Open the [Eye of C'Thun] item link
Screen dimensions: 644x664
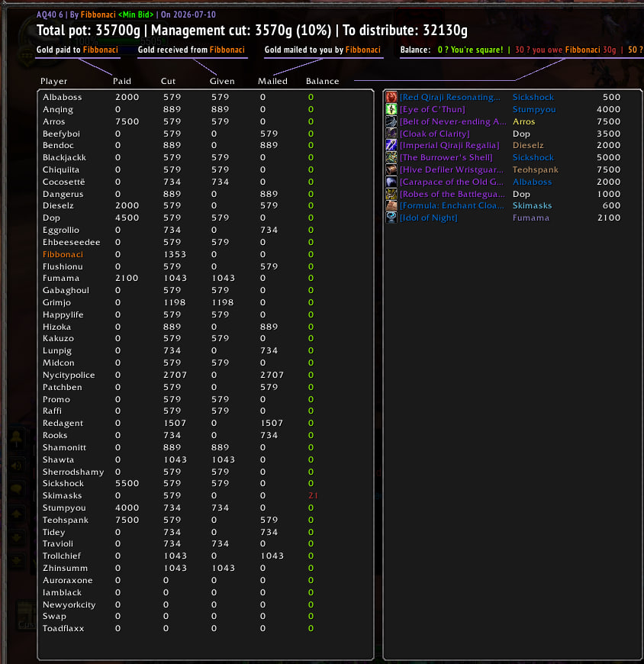433,109
